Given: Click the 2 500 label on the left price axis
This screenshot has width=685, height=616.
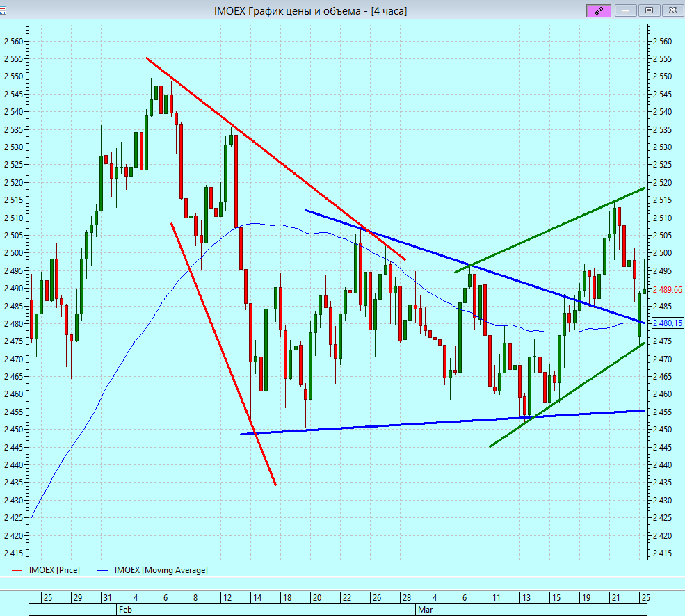Looking at the screenshot, I should (13, 253).
